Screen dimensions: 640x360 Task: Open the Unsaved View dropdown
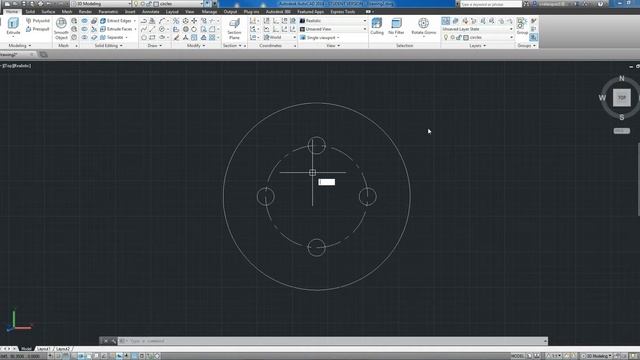click(333, 29)
